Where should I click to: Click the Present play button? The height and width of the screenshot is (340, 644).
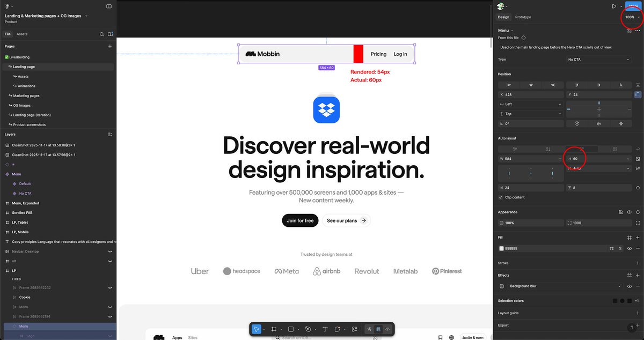(x=614, y=6)
